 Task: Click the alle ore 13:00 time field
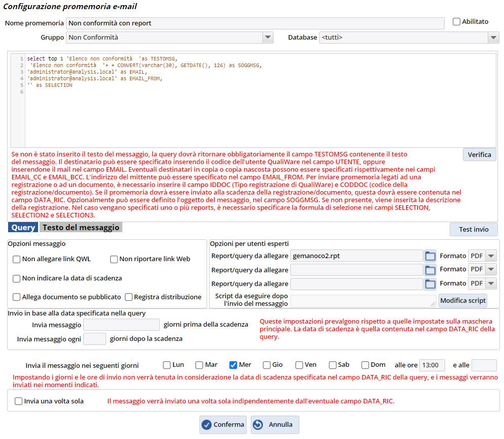tap(432, 365)
